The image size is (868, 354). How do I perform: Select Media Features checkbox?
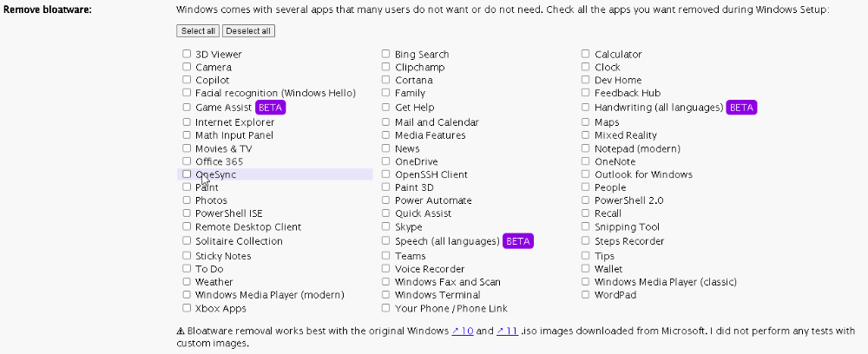pyautogui.click(x=386, y=134)
